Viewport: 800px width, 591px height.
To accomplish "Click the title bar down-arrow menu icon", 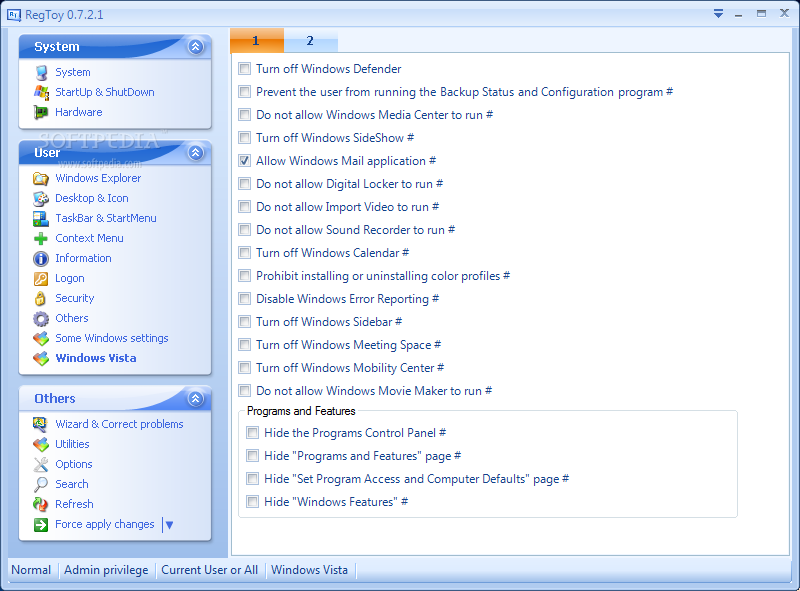I will 718,14.
